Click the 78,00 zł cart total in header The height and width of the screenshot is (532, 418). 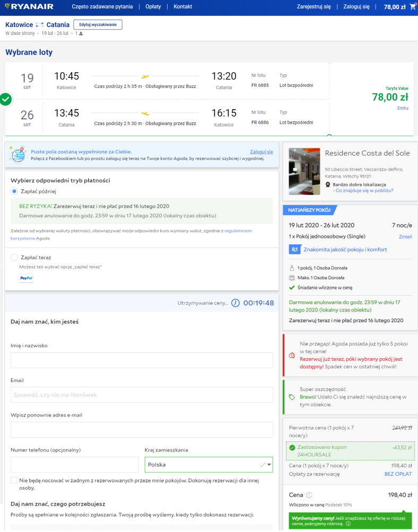pyautogui.click(x=394, y=7)
